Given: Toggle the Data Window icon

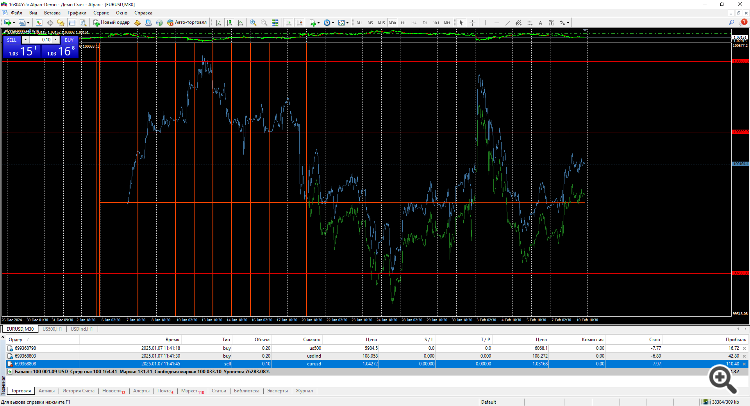Looking at the screenshot, I should tap(50, 22).
